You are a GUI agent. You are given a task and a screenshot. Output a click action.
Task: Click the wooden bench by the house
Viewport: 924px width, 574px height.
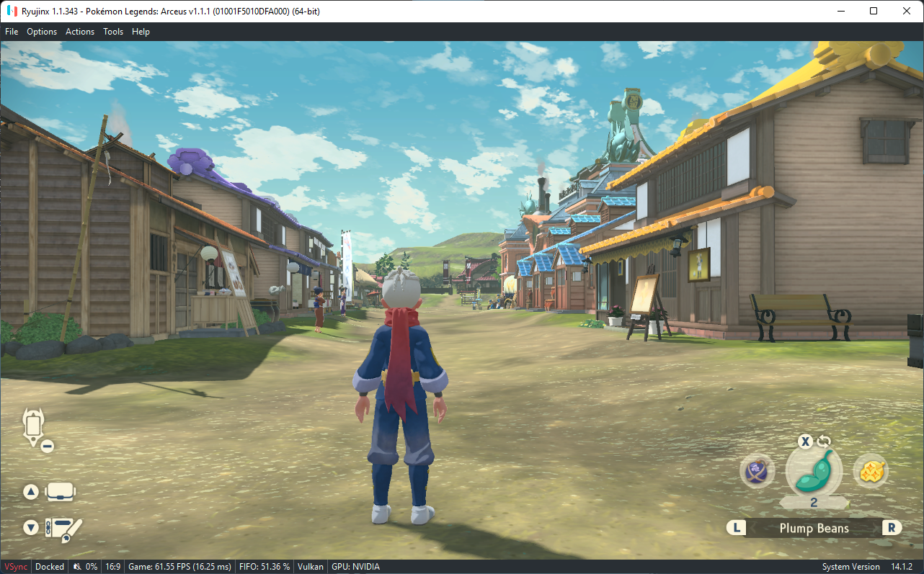coord(800,316)
